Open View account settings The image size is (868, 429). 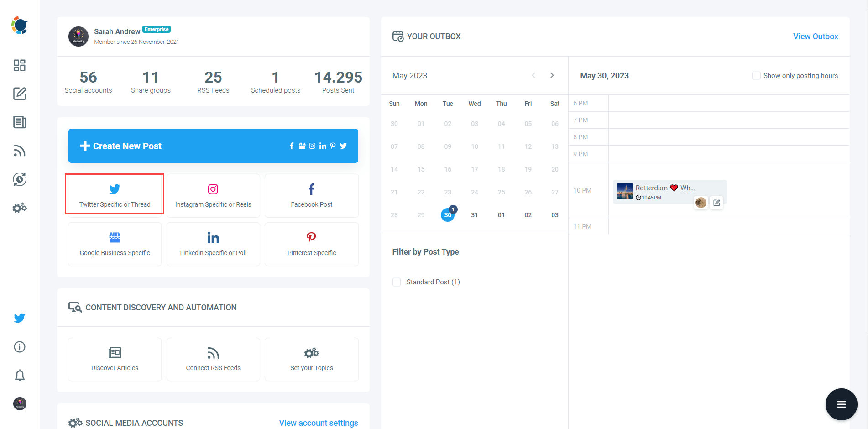coord(318,423)
